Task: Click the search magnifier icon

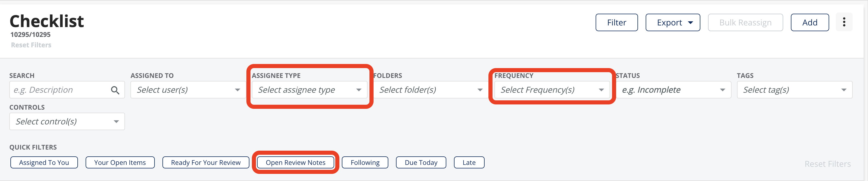Action: click(x=115, y=90)
